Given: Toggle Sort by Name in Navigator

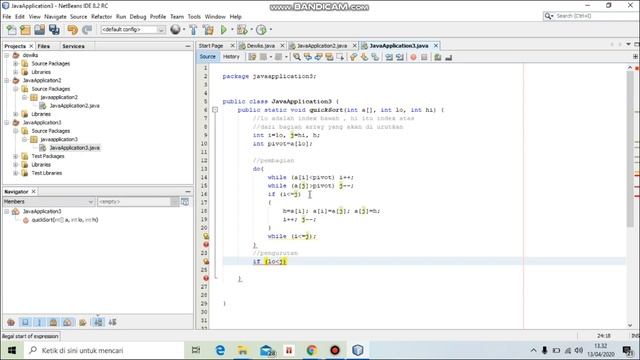Looking at the screenshot, I should pos(98,322).
